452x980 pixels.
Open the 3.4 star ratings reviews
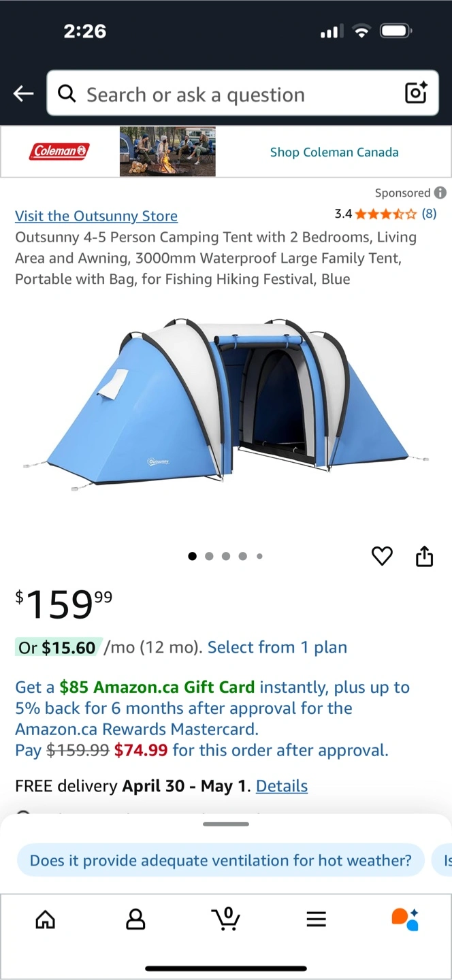[x=385, y=214]
